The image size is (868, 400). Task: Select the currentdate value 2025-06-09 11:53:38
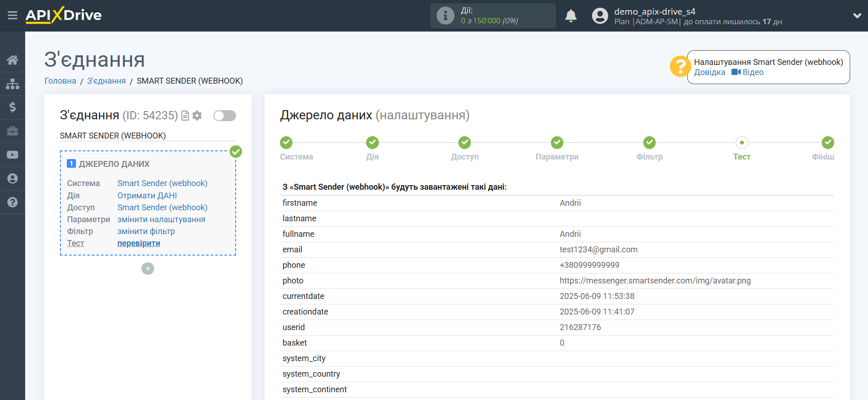point(597,296)
